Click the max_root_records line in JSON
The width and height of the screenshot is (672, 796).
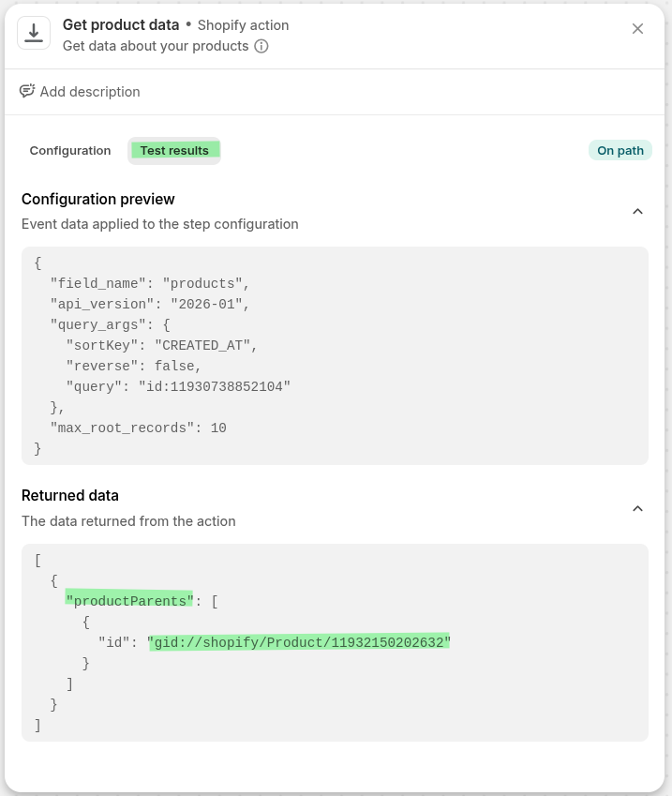138,428
